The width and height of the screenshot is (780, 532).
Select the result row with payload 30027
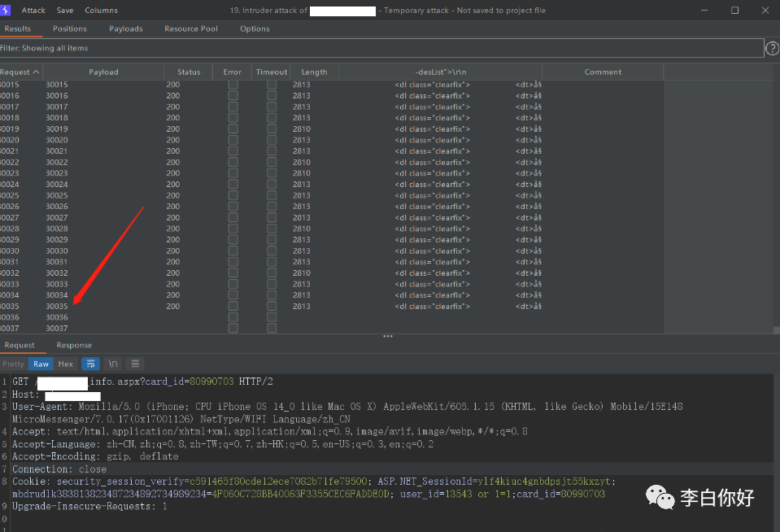(332, 217)
